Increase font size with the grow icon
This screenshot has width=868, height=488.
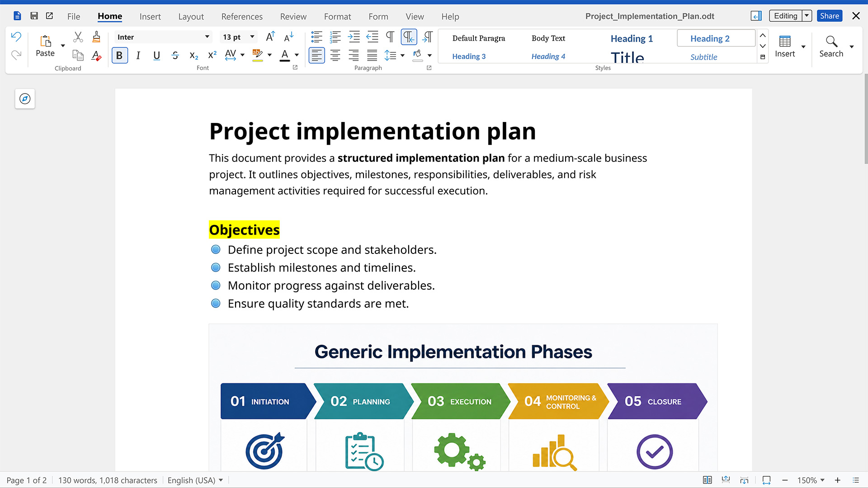tap(270, 37)
